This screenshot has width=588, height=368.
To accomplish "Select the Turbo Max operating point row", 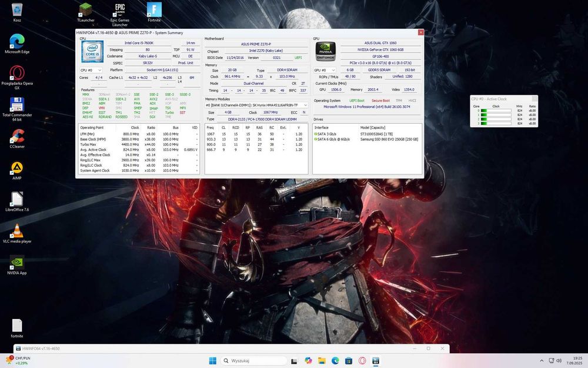I will (x=138, y=145).
